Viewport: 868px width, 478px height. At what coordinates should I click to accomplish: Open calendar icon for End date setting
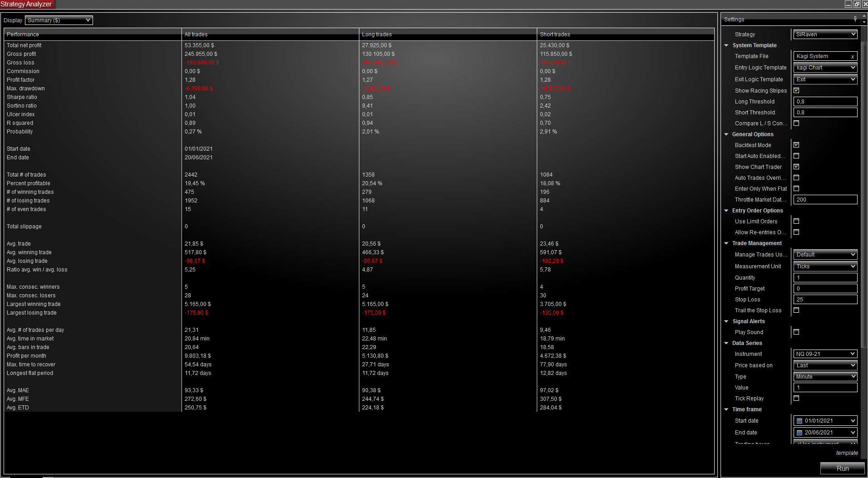click(x=799, y=433)
